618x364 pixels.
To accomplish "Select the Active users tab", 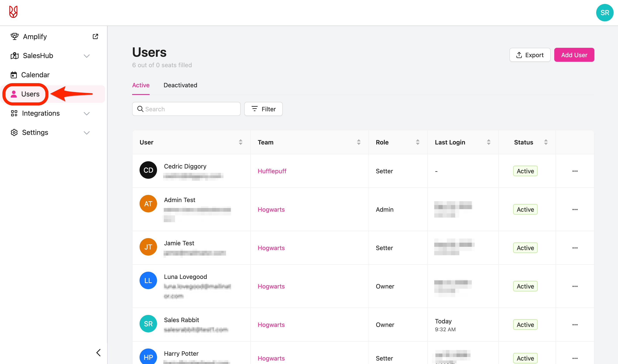I will 141,85.
